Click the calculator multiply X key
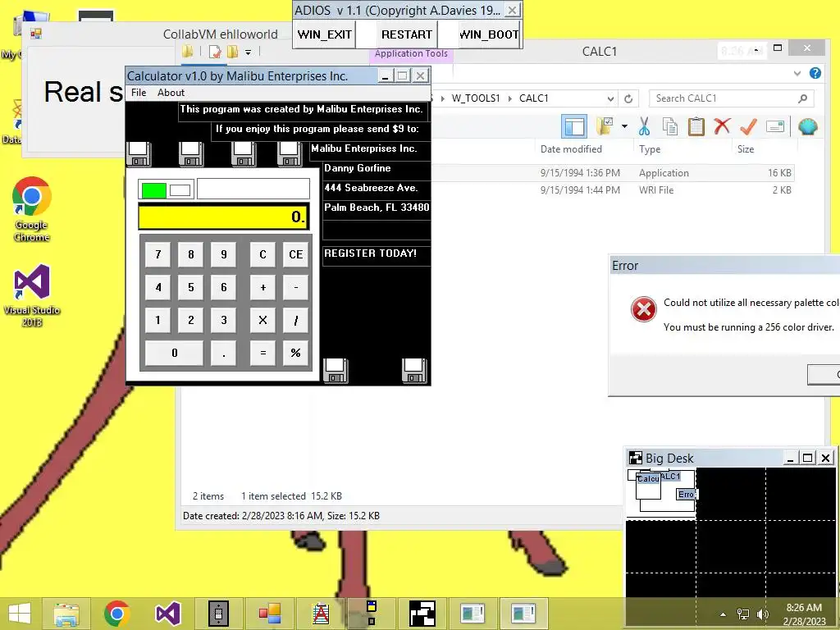This screenshot has height=630, width=840. 262,320
